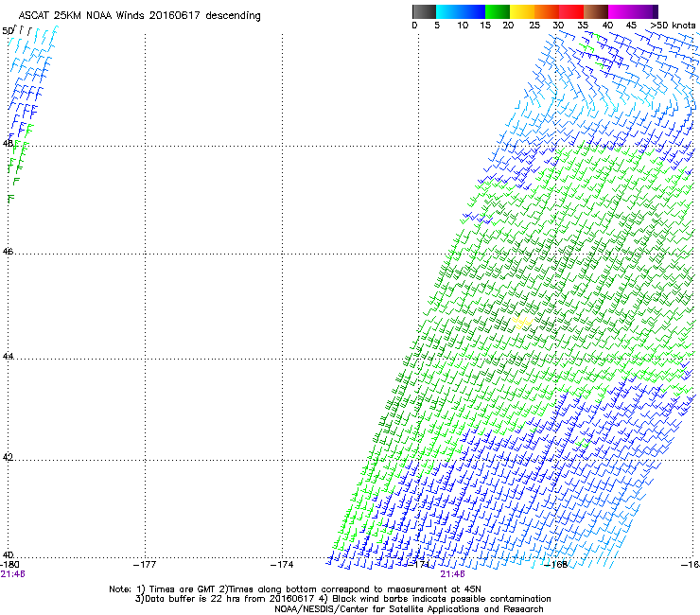
Task: Click the longitude label -177
Action: [x=145, y=565]
